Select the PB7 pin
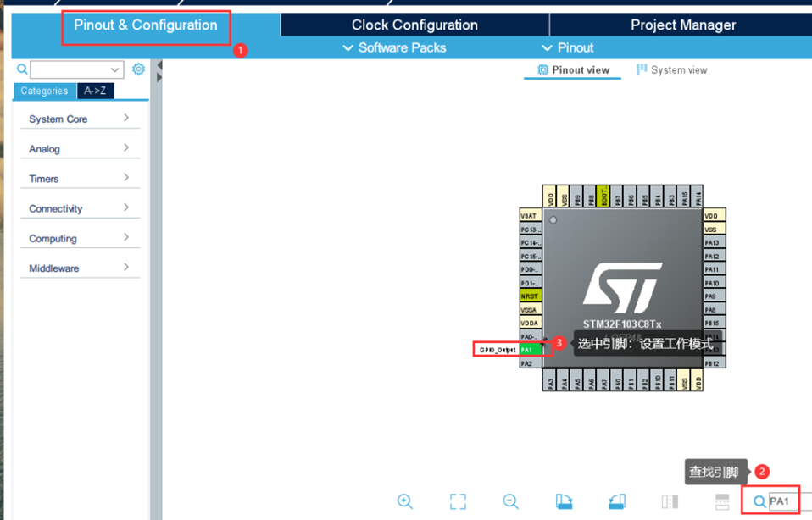 [x=617, y=196]
